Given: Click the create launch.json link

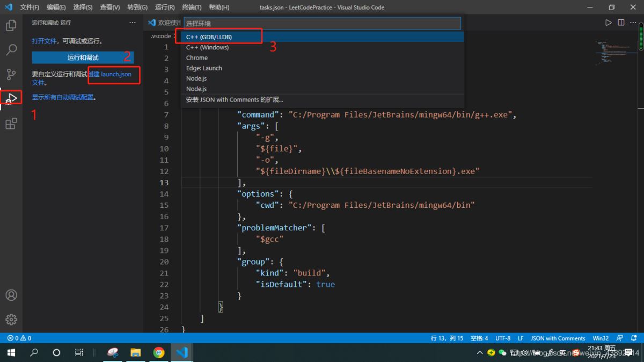Looking at the screenshot, I should pyautogui.click(x=111, y=74).
